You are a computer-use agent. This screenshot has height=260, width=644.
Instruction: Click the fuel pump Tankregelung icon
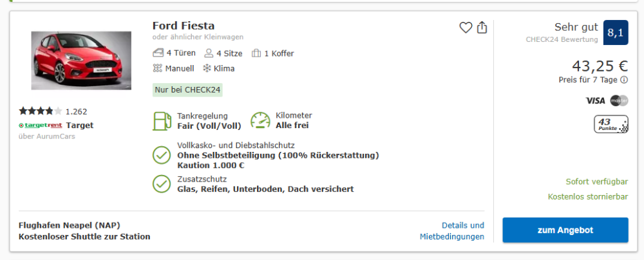(161, 121)
